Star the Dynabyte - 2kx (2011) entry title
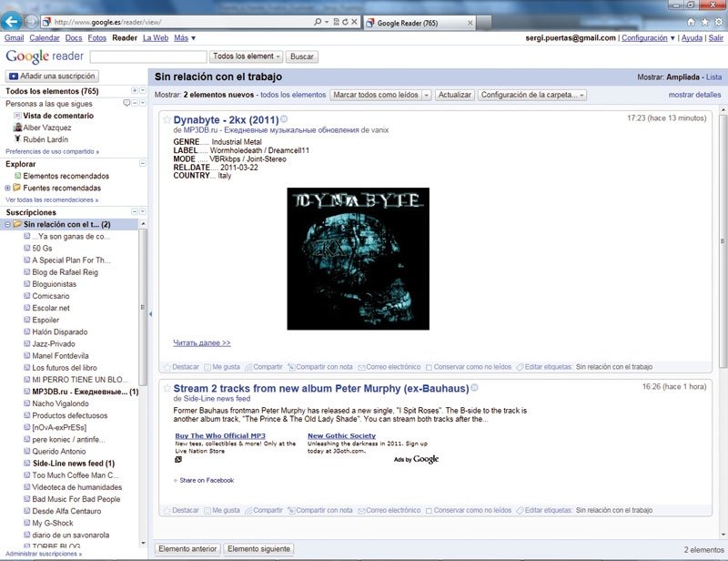The width and height of the screenshot is (728, 561). point(167,120)
